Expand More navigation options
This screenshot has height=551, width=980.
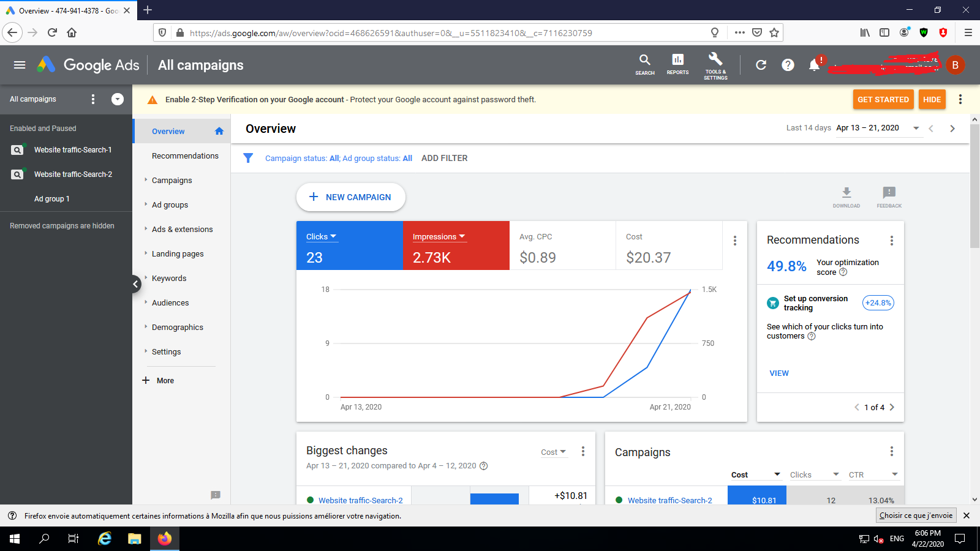point(158,380)
